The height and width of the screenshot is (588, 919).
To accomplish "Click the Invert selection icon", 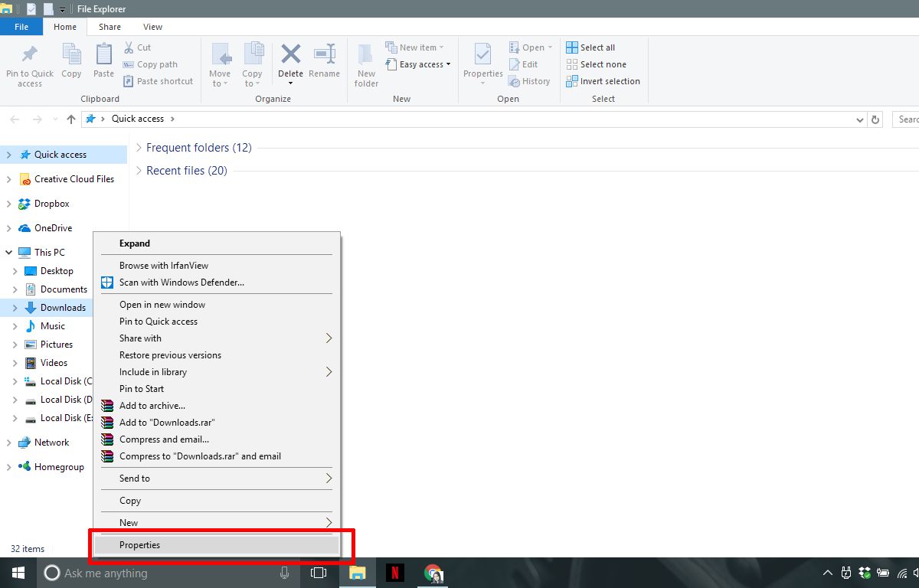I will click(603, 81).
